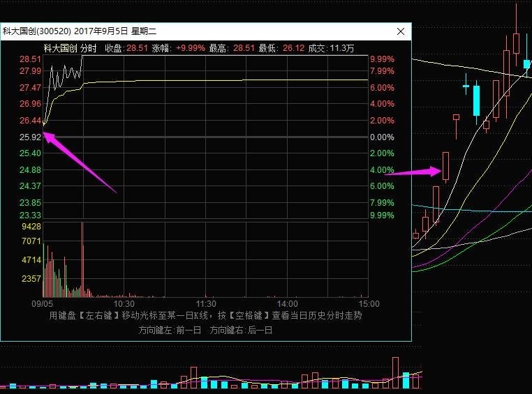Select the tall cyan candlestick on daily chart
The image size is (532, 394).
pyautogui.click(x=477, y=100)
